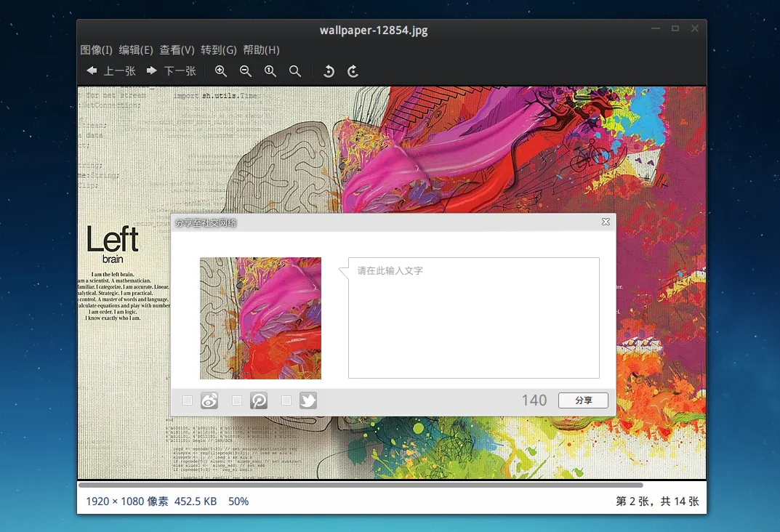
Task: Tick the checkbox beside the Weibo icon
Action: pos(188,400)
